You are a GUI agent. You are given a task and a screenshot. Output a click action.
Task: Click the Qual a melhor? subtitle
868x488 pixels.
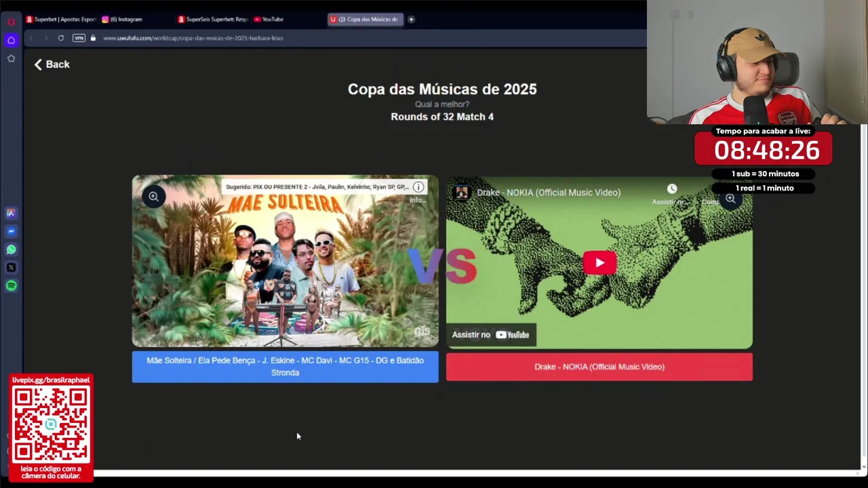click(x=442, y=104)
